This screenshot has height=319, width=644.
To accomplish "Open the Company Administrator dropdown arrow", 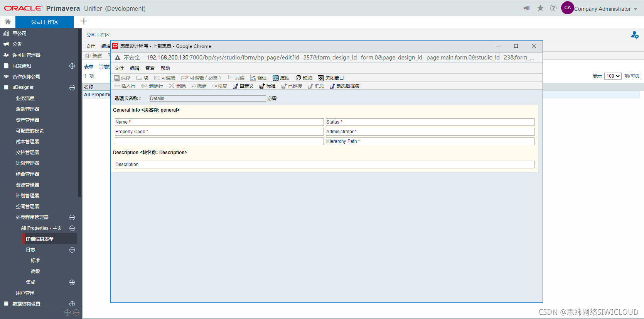I will pos(636,9).
